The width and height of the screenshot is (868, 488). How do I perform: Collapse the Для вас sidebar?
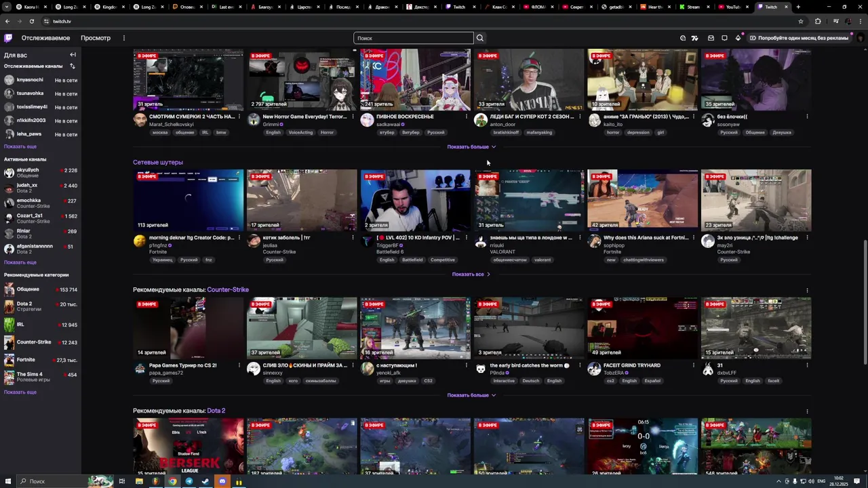tap(73, 55)
